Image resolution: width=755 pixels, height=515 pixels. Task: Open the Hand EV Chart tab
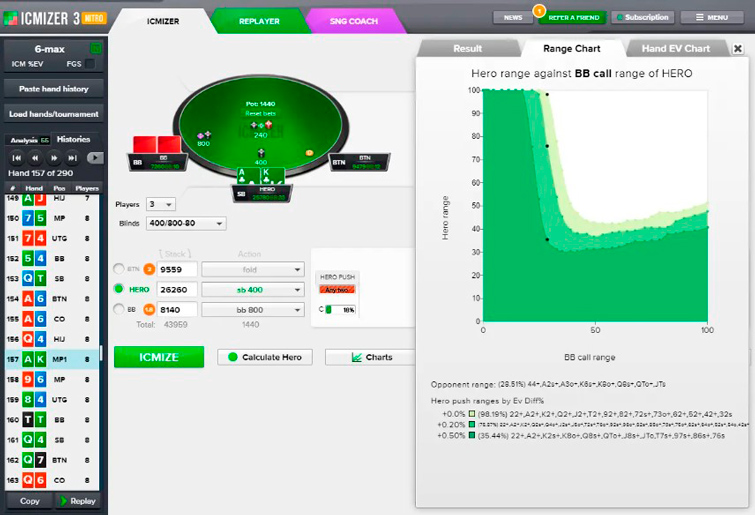tap(676, 49)
